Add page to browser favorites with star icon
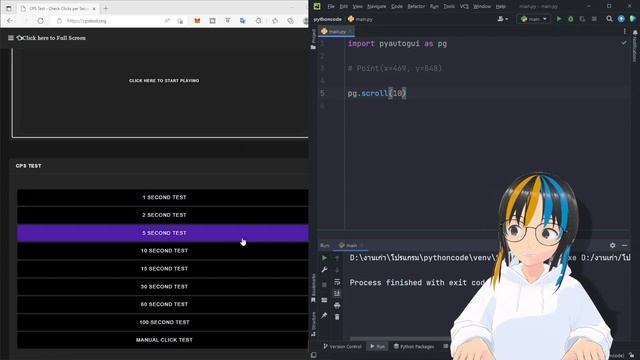The height and width of the screenshot is (360, 640). tap(275, 21)
